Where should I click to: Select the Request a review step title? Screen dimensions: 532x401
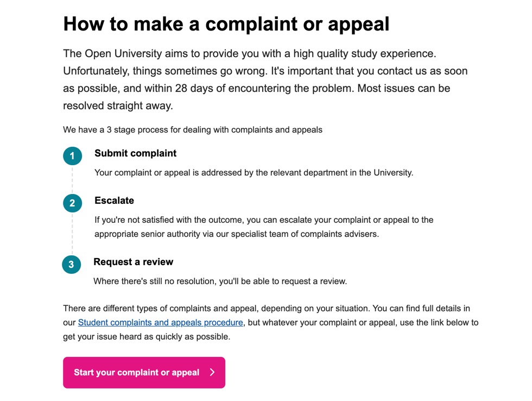133,262
